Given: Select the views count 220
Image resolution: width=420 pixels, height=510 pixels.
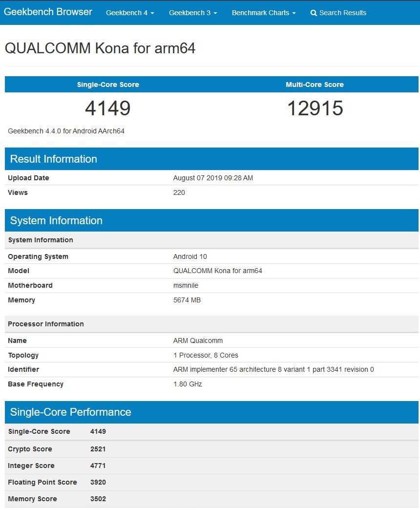Looking at the screenshot, I should point(179,192).
